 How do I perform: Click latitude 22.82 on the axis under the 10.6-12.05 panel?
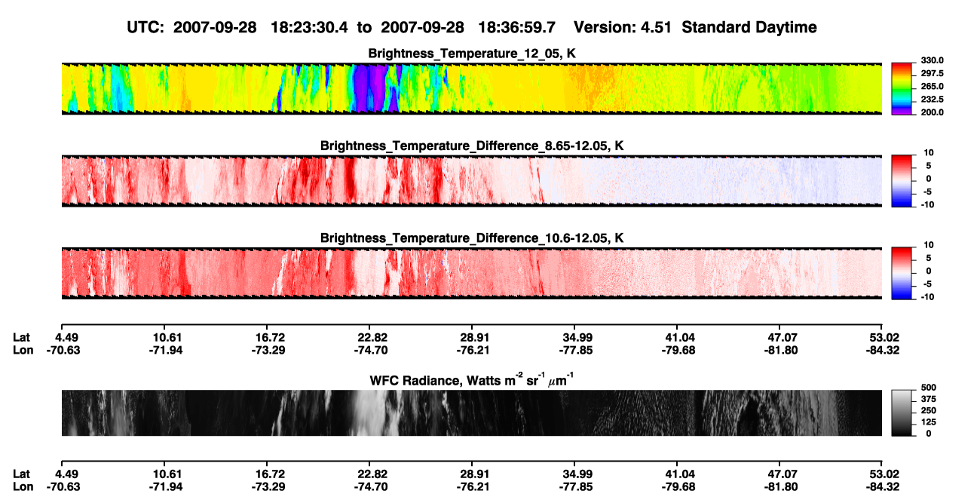point(369,337)
